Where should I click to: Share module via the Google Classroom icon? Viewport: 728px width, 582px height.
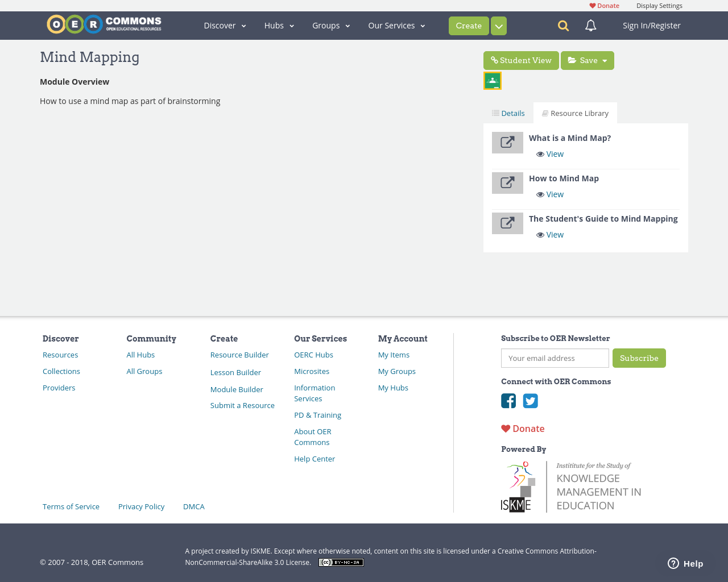(492, 80)
